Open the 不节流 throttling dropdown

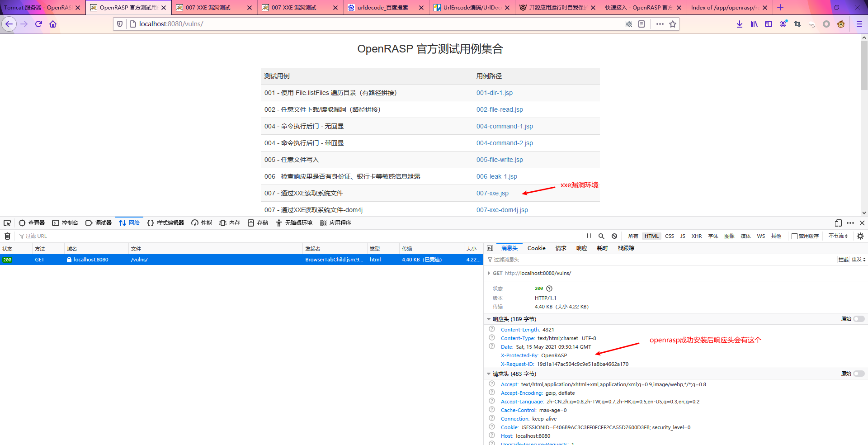pyautogui.click(x=838, y=236)
